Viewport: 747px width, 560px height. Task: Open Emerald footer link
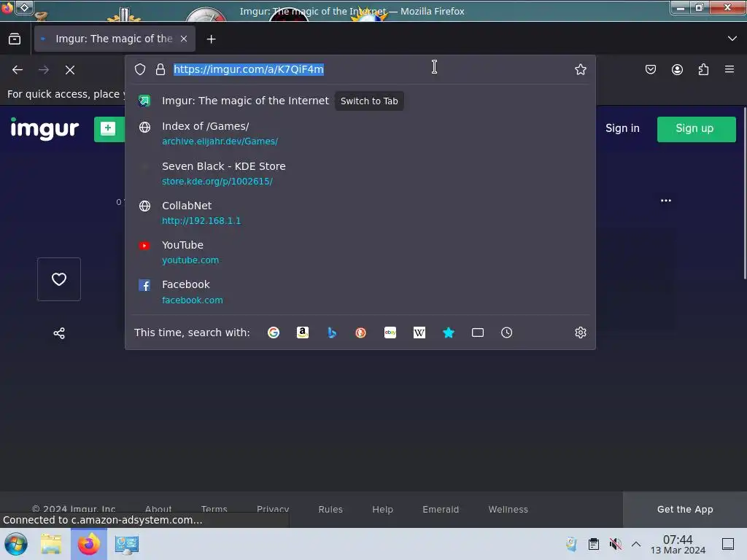coord(441,509)
